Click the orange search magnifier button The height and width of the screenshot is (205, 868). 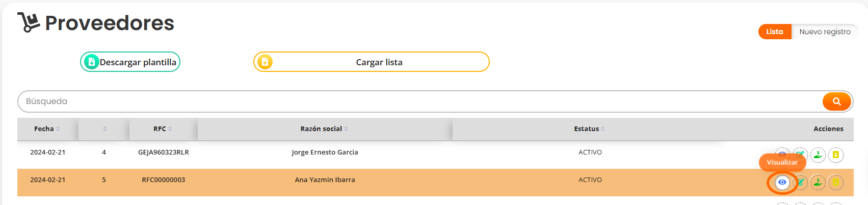[836, 101]
